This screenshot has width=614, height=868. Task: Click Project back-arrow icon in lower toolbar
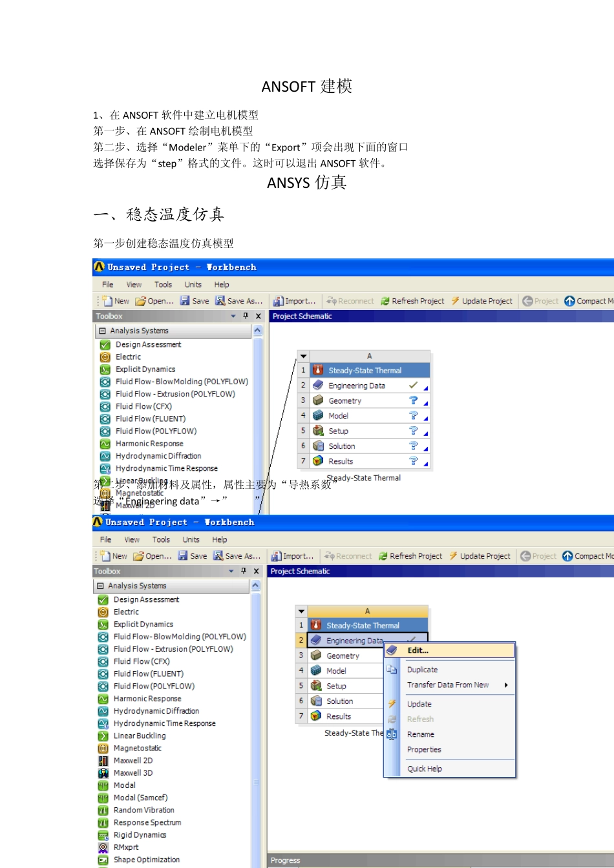(525, 556)
